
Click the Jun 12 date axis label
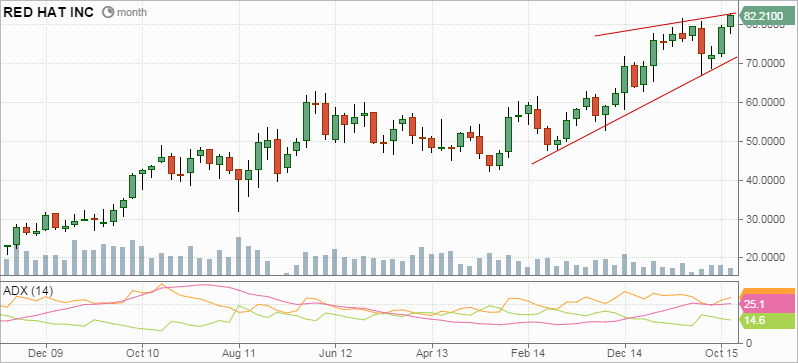[x=335, y=352]
